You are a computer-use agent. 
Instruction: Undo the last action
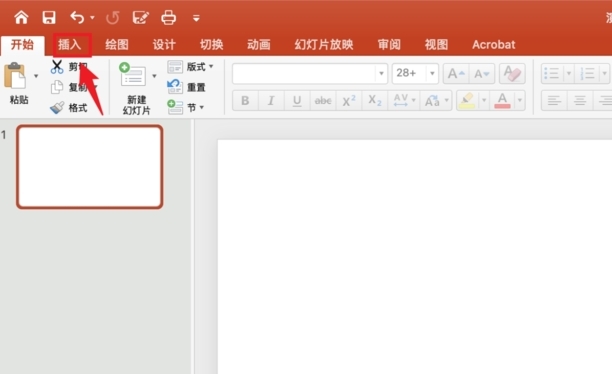click(x=77, y=18)
